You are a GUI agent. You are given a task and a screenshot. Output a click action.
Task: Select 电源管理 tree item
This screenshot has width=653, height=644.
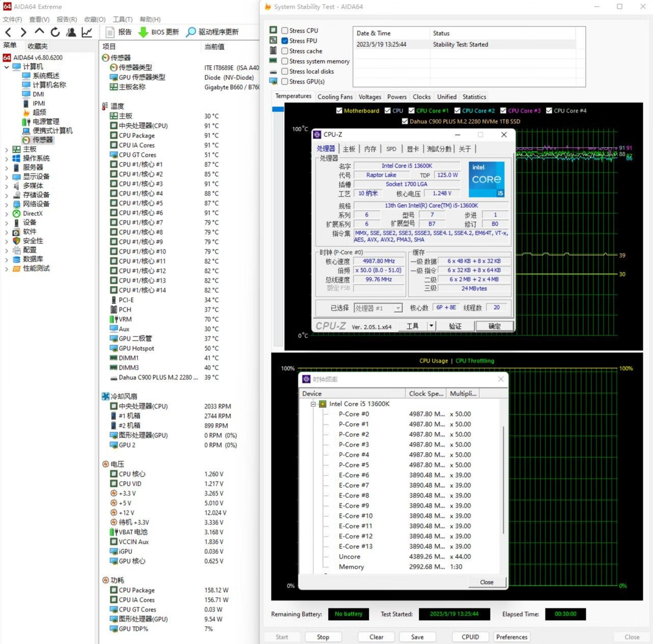tap(46, 121)
